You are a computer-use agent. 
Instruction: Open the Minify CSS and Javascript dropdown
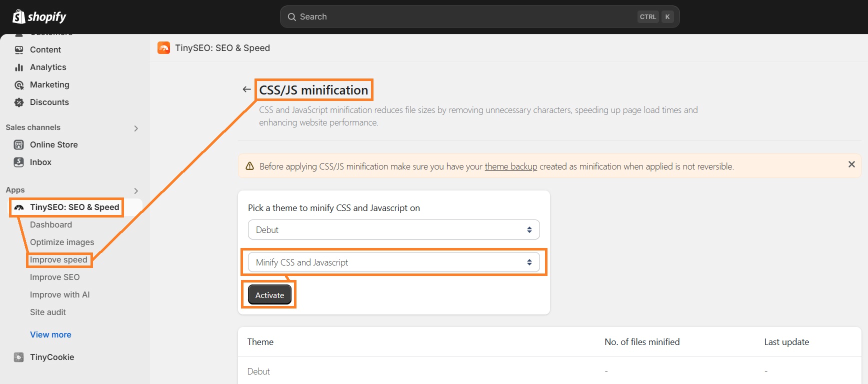pos(393,262)
